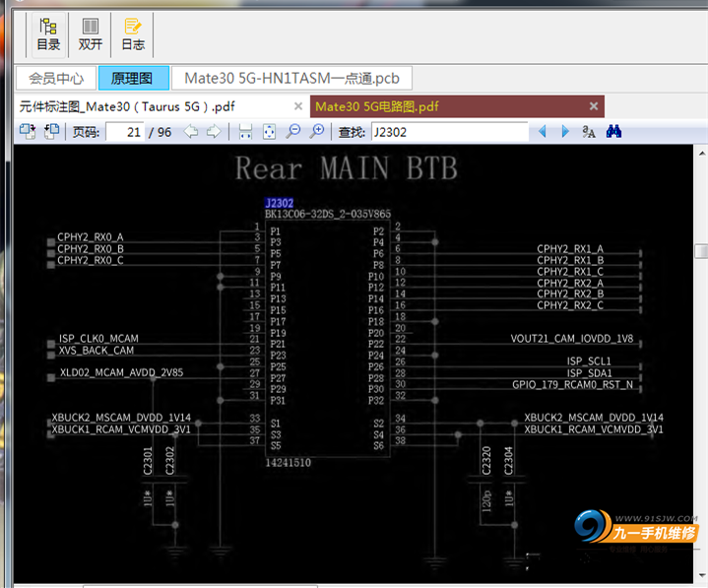Click the CPHY2_RX1_A net label
This screenshot has height=588, width=708.
pos(570,249)
